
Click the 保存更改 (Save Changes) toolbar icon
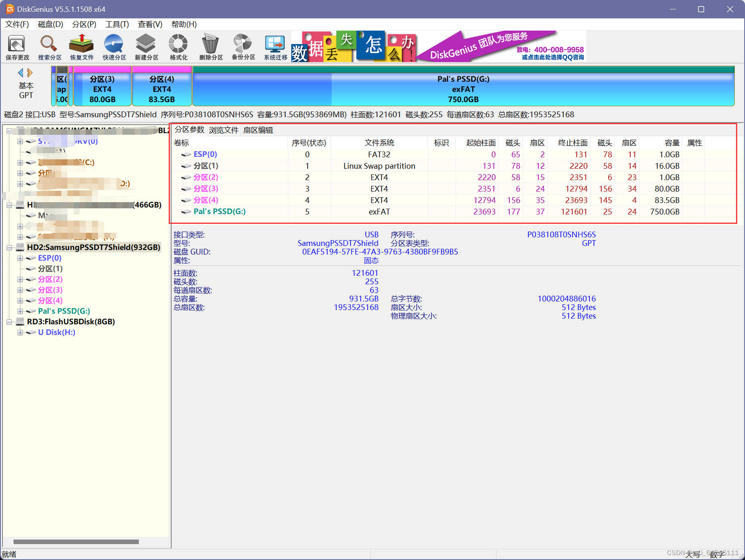pos(17,46)
